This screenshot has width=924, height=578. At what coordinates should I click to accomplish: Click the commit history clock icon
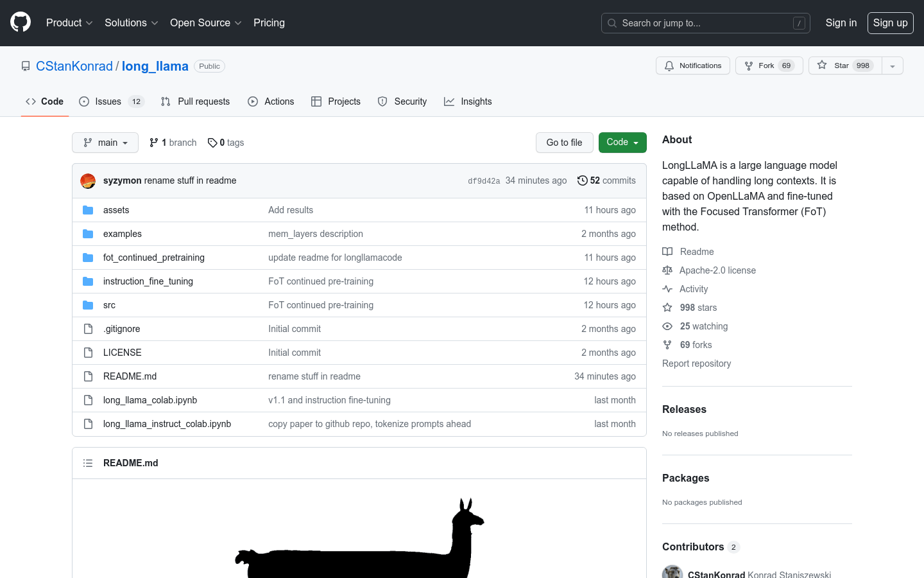click(582, 180)
